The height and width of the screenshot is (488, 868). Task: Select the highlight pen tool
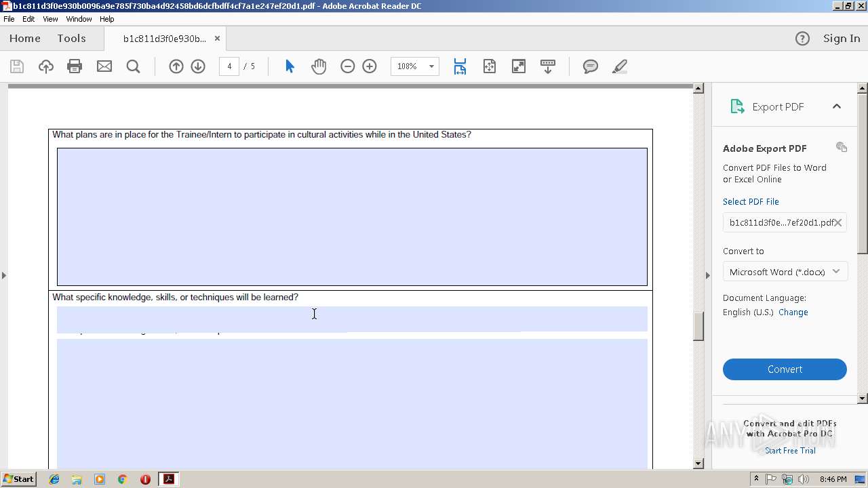pyautogui.click(x=620, y=66)
